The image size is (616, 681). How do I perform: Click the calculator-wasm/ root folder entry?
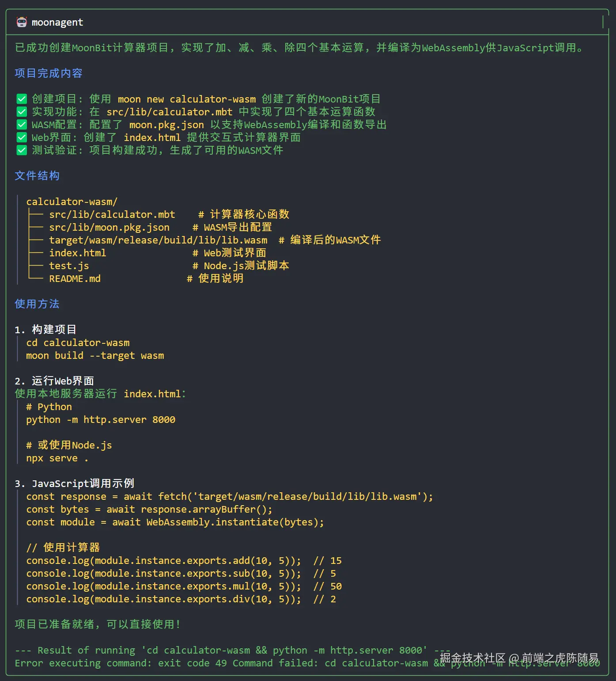[x=72, y=202]
